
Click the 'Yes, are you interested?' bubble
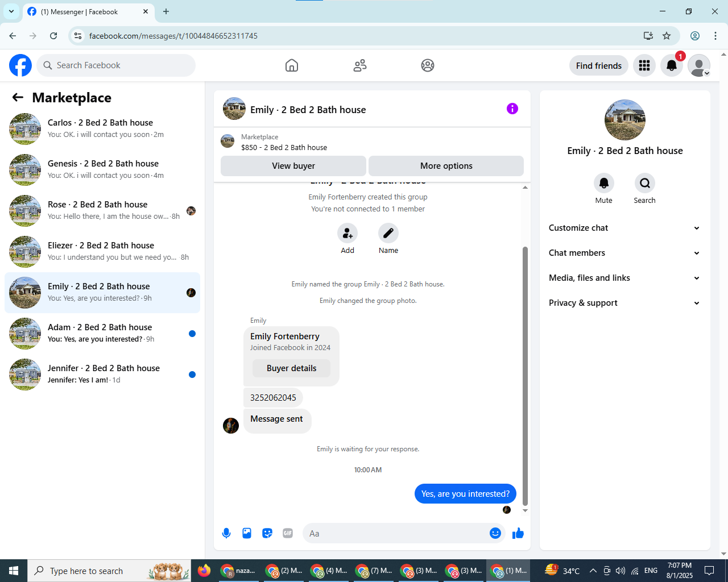point(465,493)
